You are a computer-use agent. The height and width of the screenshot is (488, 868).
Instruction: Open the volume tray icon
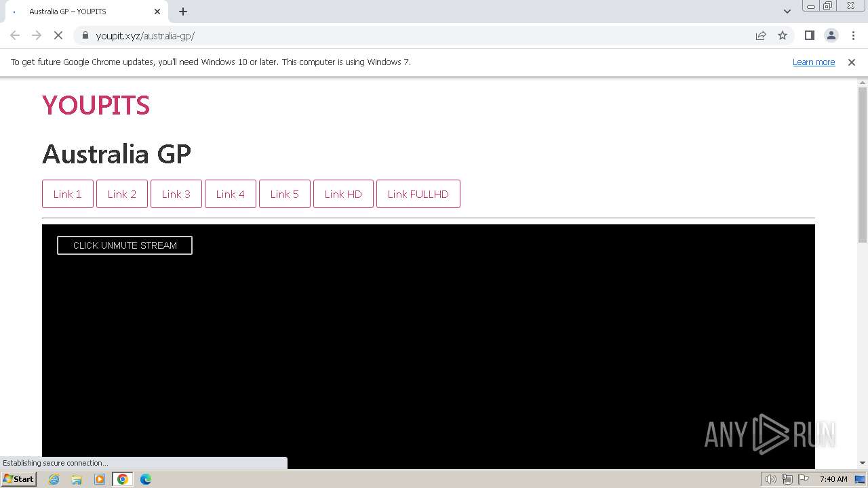pos(771,479)
